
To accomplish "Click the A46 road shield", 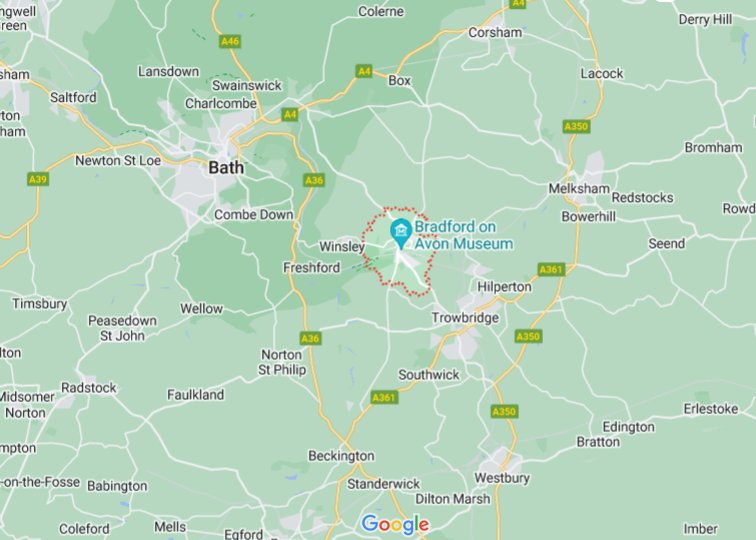I will [230, 41].
